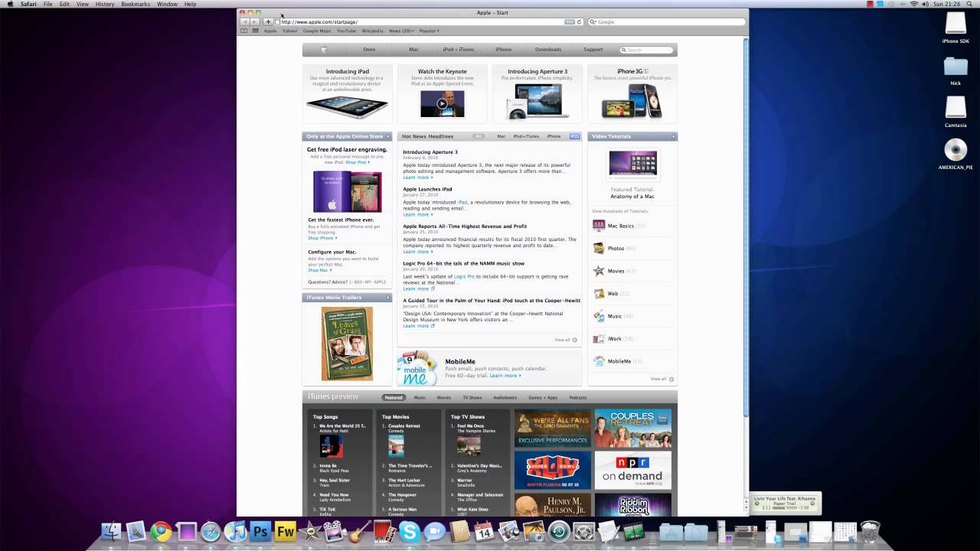
Task: Open Photoshop from the Dock
Action: point(260,532)
